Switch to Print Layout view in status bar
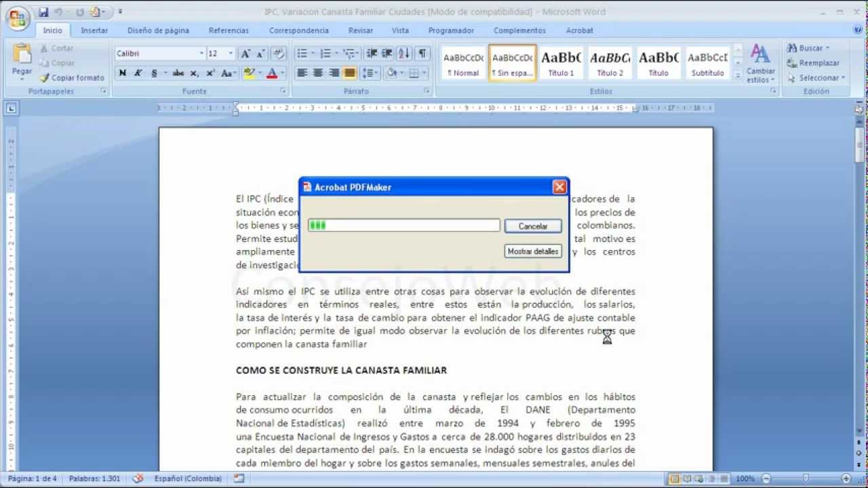Image resolution: width=868 pixels, height=488 pixels. tap(675, 479)
